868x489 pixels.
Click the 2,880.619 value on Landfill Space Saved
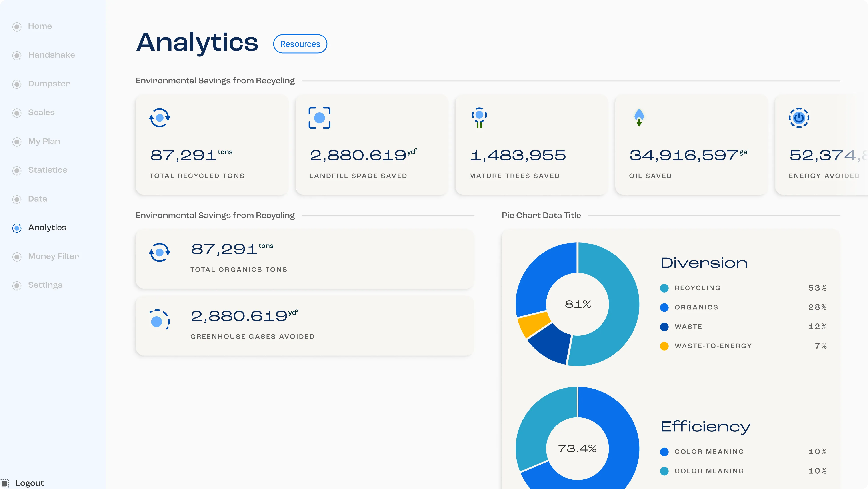[363, 155]
